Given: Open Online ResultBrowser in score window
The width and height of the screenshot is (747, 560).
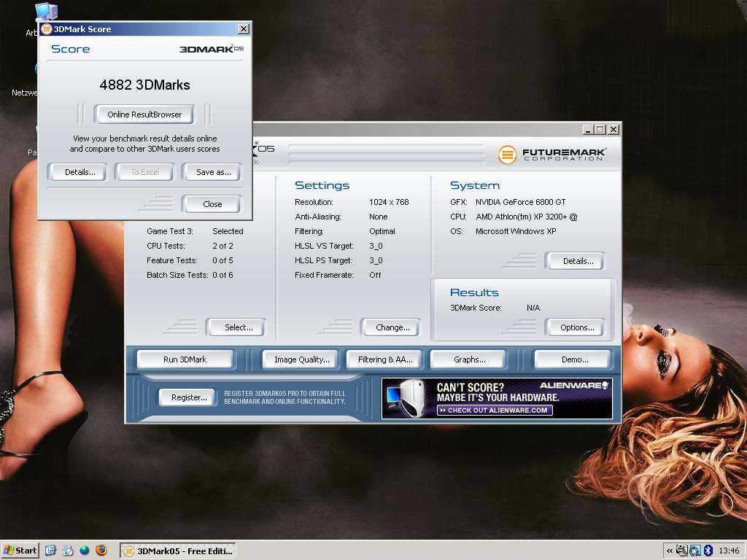Looking at the screenshot, I should 144,114.
